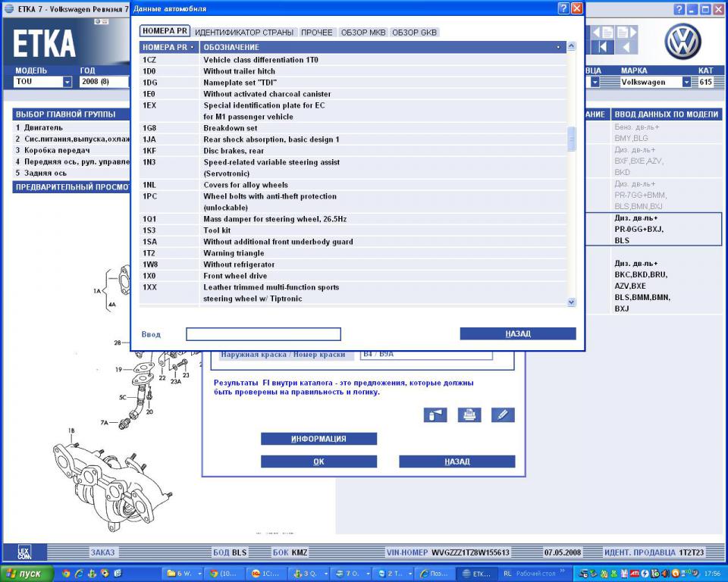Click the БОК KMZ gearbox code in status bar
Image resolution: width=728 pixels, height=582 pixels.
pyautogui.click(x=290, y=552)
